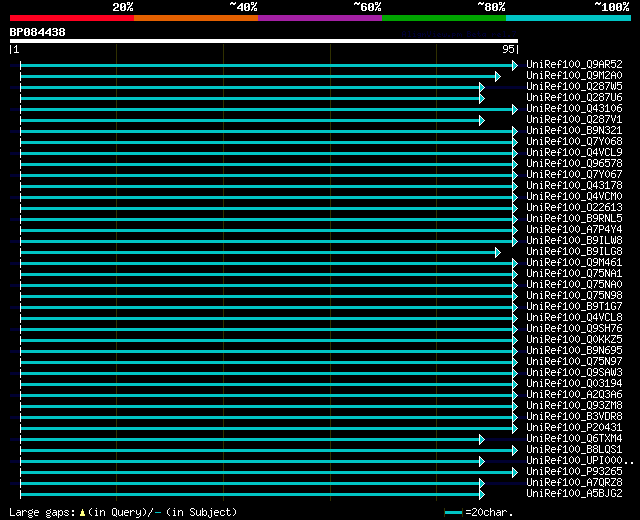Viewport: 640px width, 520px height.
Task: Click the arrowhead of the Q287V1 alignment
Action: click(x=482, y=120)
